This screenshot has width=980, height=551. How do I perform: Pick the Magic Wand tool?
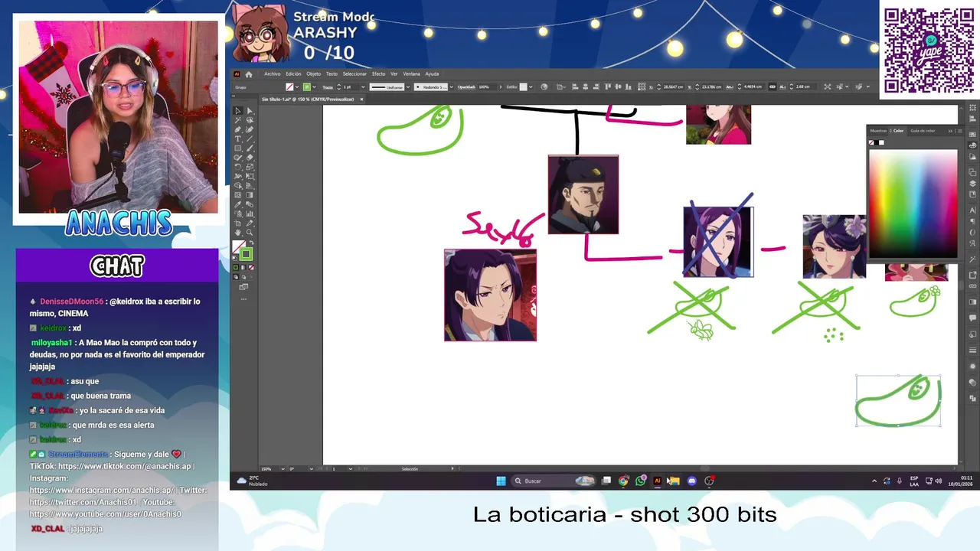238,120
